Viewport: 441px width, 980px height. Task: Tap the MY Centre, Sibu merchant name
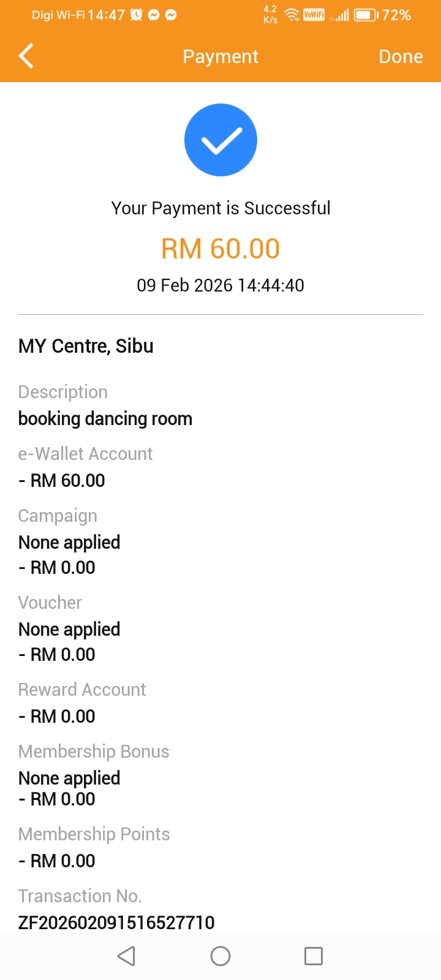pos(86,346)
